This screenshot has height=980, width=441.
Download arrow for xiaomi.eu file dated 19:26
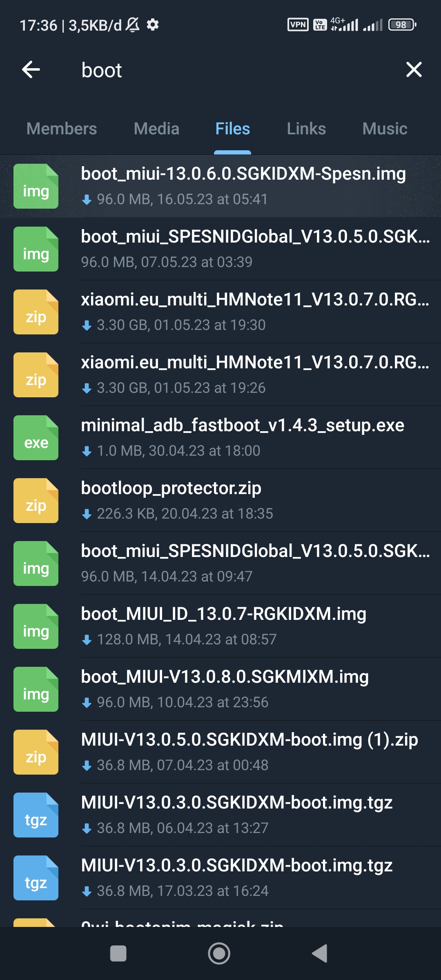click(x=87, y=388)
